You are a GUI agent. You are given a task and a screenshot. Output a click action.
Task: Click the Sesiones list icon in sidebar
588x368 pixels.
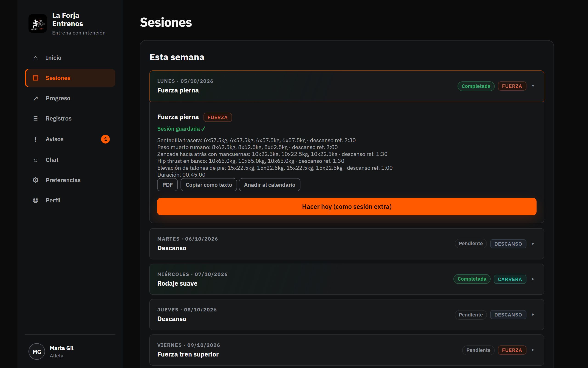[35, 78]
